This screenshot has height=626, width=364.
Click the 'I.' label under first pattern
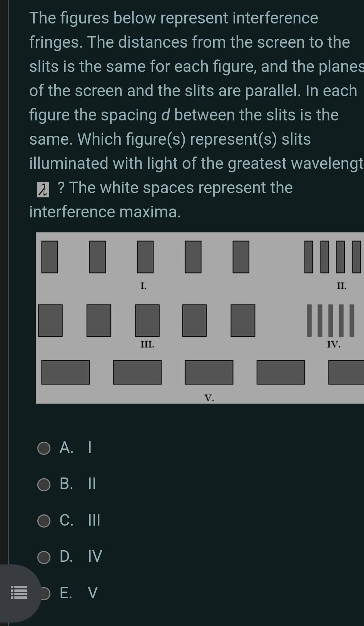pyautogui.click(x=143, y=285)
